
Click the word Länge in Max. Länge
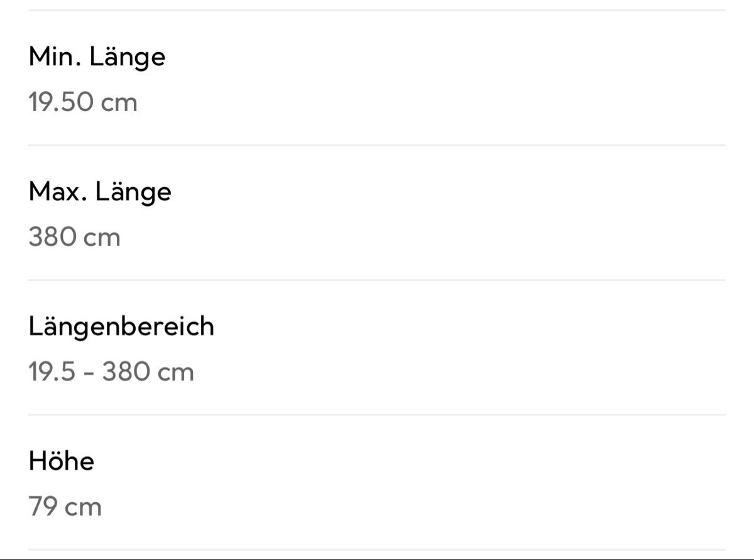[133, 193]
